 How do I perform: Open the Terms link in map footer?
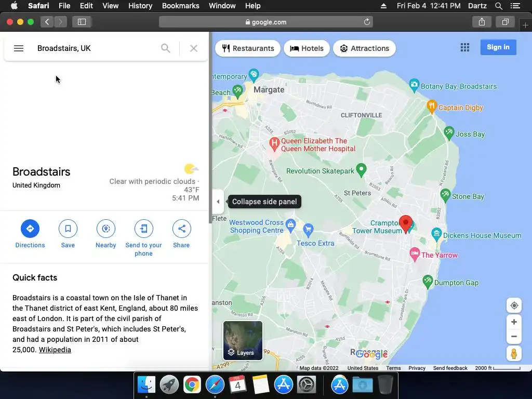(x=394, y=368)
